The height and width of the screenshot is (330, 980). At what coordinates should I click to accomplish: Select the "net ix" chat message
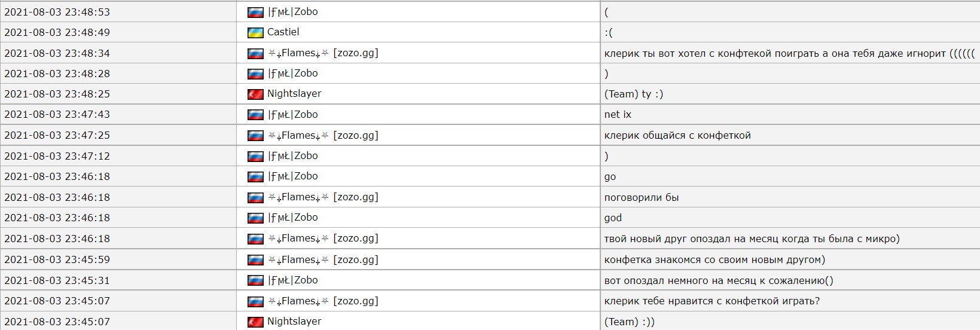(618, 115)
